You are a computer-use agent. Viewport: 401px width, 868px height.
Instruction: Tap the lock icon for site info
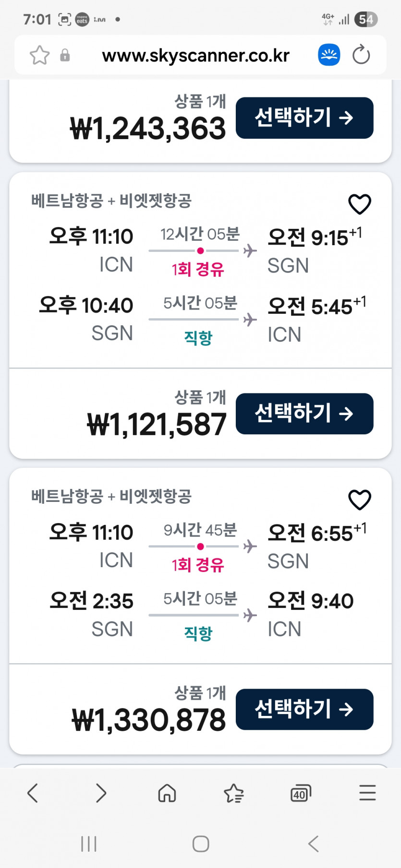coord(65,55)
